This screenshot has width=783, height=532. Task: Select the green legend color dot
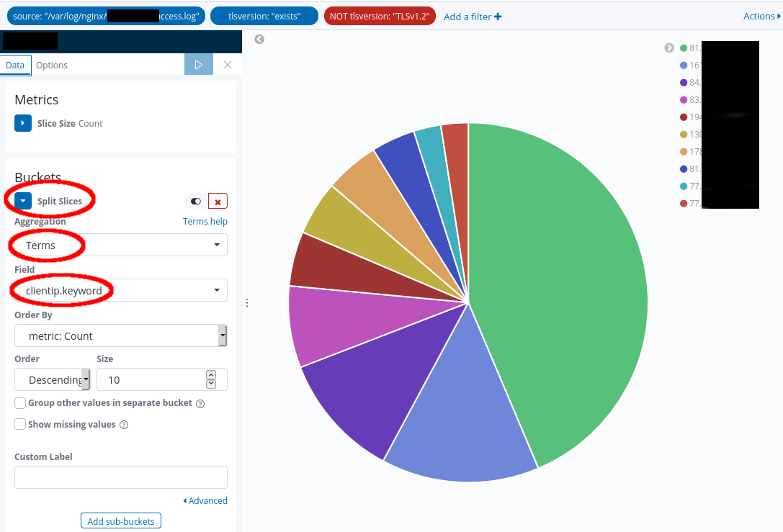click(x=684, y=48)
